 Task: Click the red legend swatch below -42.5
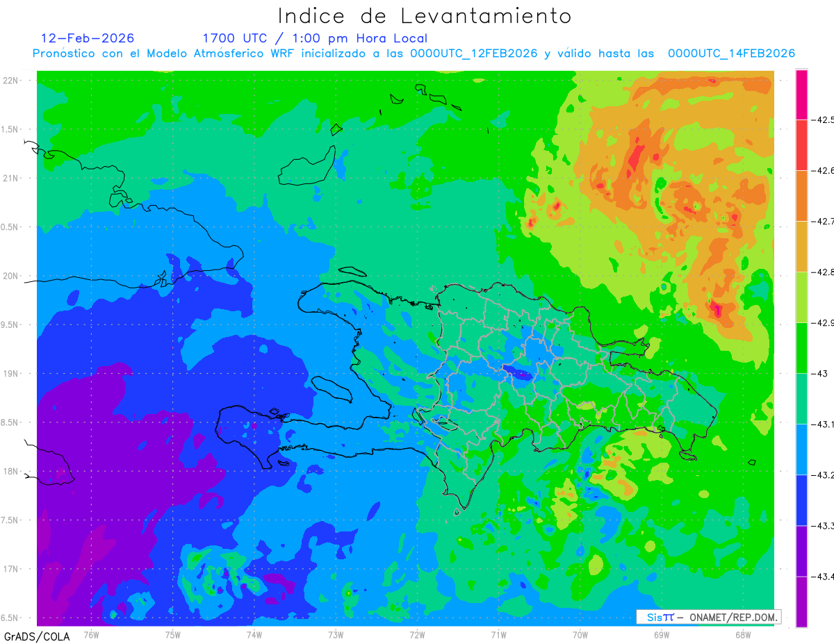pos(801,145)
